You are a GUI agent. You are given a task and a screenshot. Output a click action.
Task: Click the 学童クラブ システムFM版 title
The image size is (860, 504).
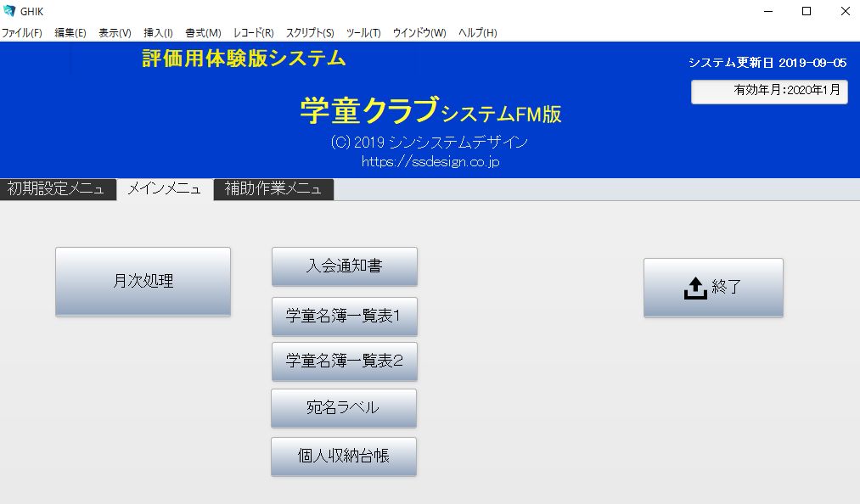point(430,110)
